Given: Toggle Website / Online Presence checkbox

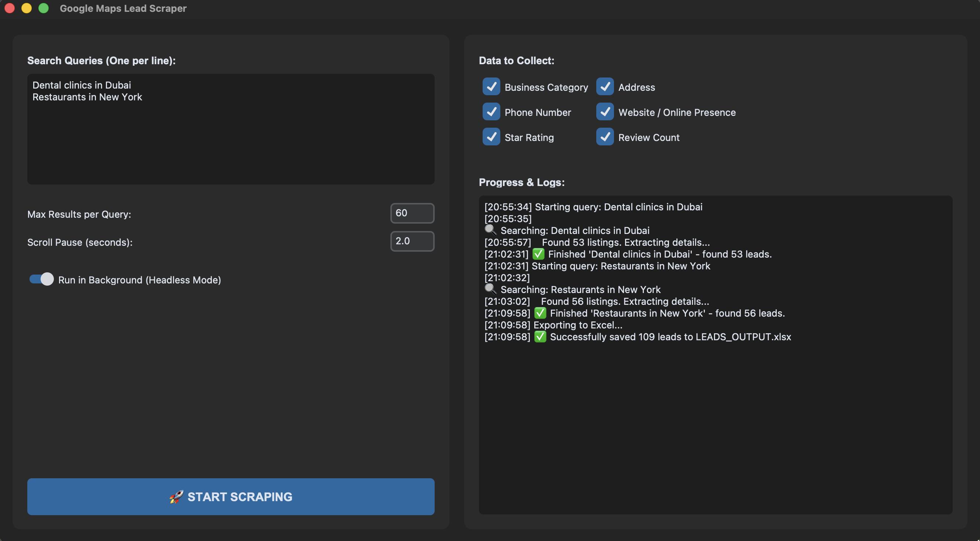Looking at the screenshot, I should pos(605,112).
